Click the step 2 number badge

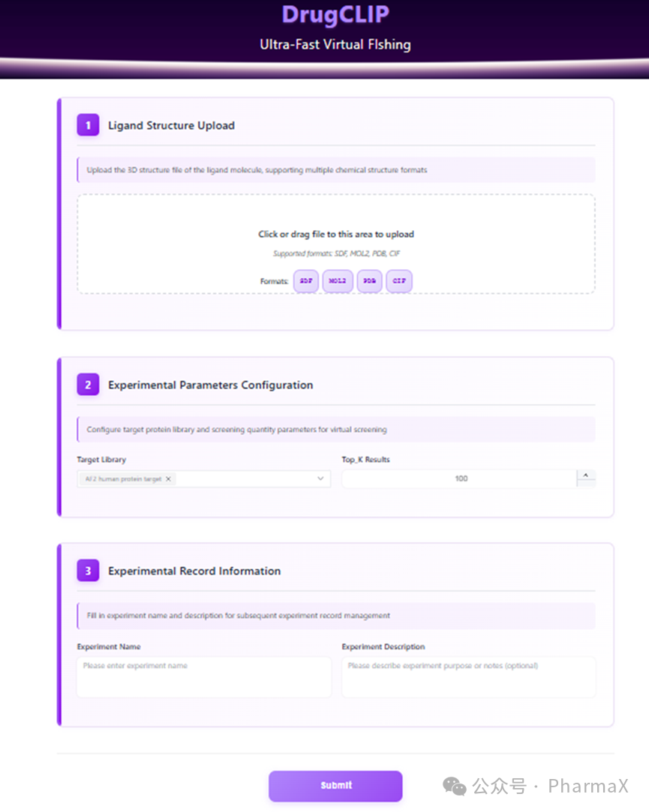[x=88, y=385]
